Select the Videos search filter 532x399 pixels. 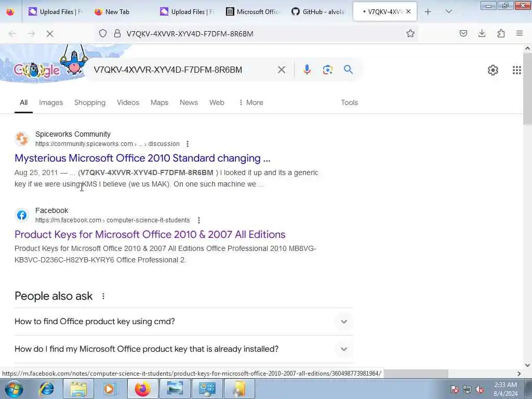point(128,102)
